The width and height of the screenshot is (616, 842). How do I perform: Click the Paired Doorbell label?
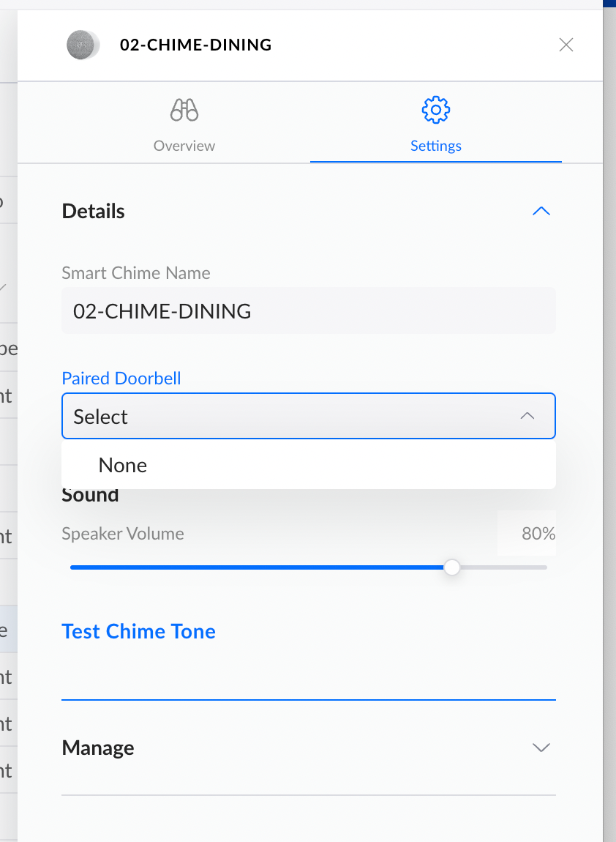click(121, 379)
